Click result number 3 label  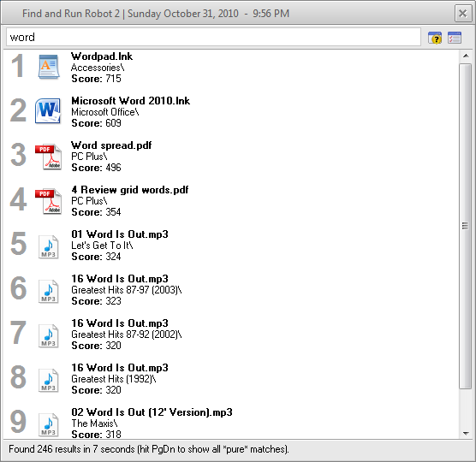[x=18, y=155]
